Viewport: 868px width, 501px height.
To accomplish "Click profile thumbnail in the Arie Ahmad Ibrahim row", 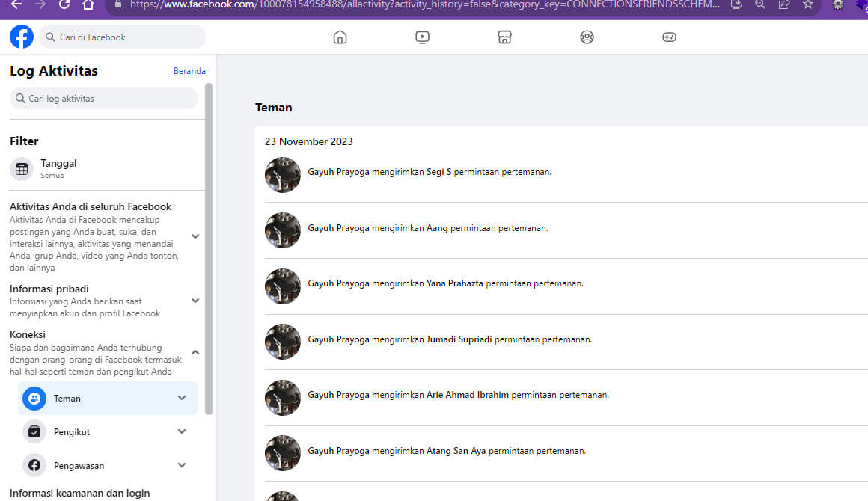I will pyautogui.click(x=282, y=398).
